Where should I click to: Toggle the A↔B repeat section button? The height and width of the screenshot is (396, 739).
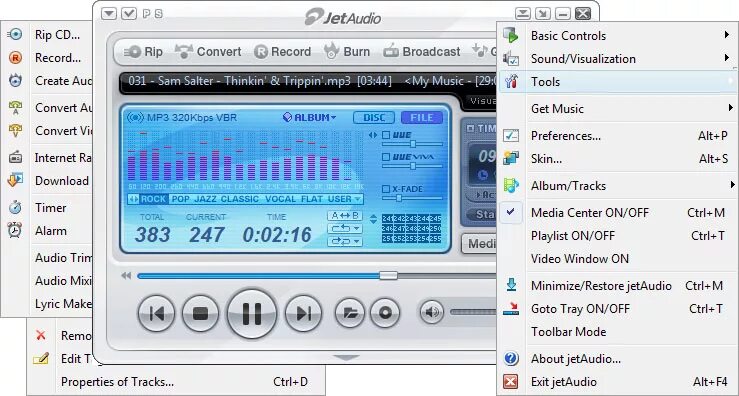(x=345, y=216)
